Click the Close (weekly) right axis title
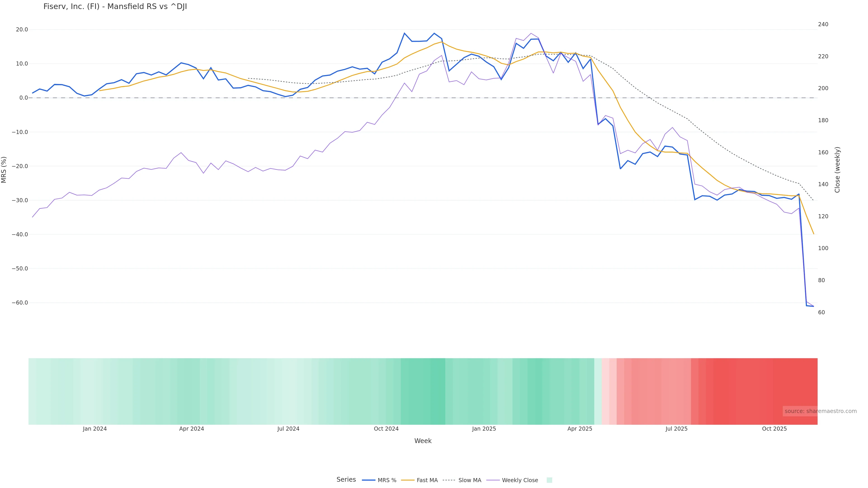868x488 pixels. point(837,170)
